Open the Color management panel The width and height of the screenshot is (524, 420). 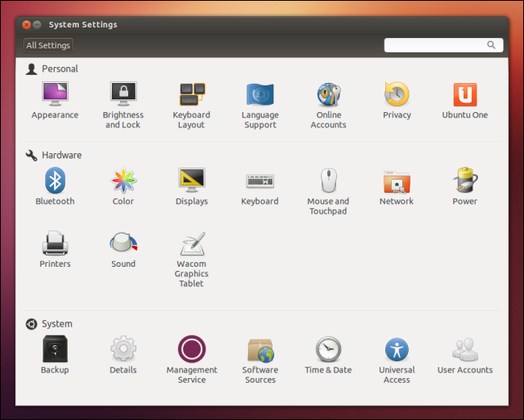(123, 186)
